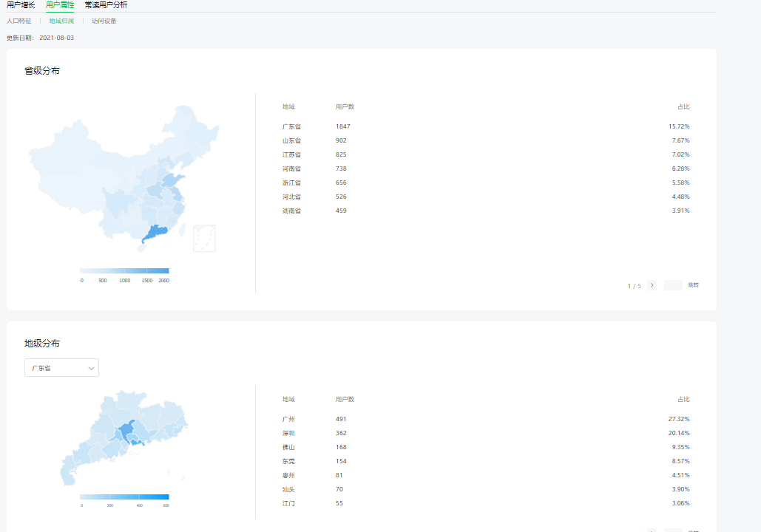This screenshot has width=761, height=532.
Task: Click the 山东省 row label
Action: coord(291,140)
